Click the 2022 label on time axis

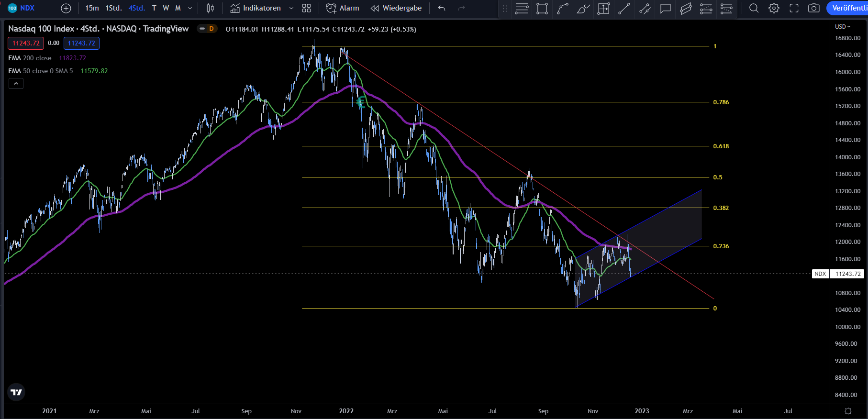coord(346,411)
